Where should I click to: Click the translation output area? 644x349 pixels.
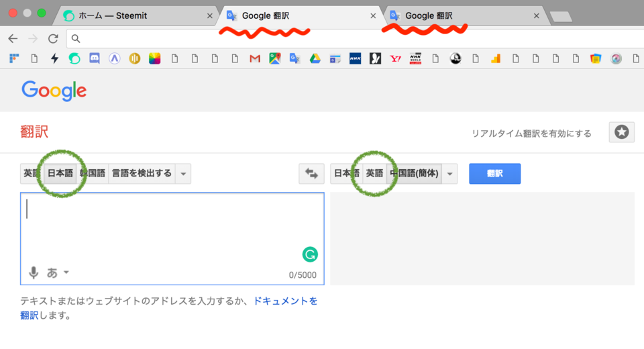482,238
